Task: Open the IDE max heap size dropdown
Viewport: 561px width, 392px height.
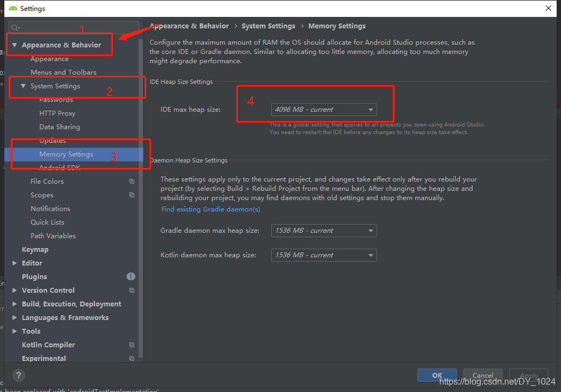Action: (x=324, y=110)
